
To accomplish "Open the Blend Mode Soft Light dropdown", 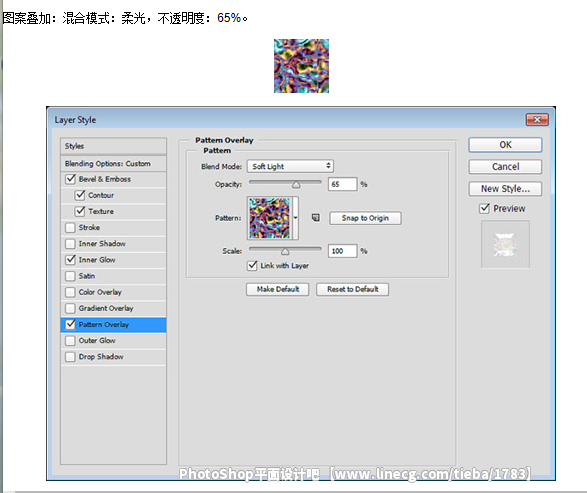I will pos(290,166).
